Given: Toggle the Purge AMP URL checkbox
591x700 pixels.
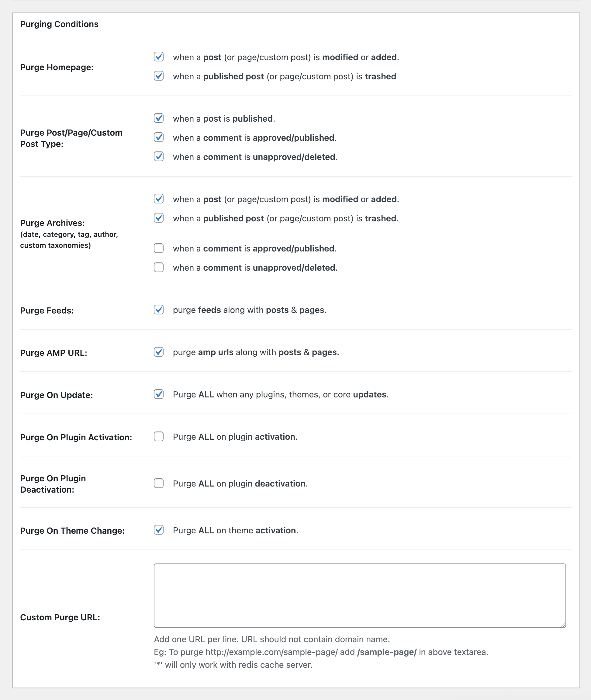Looking at the screenshot, I should (158, 352).
